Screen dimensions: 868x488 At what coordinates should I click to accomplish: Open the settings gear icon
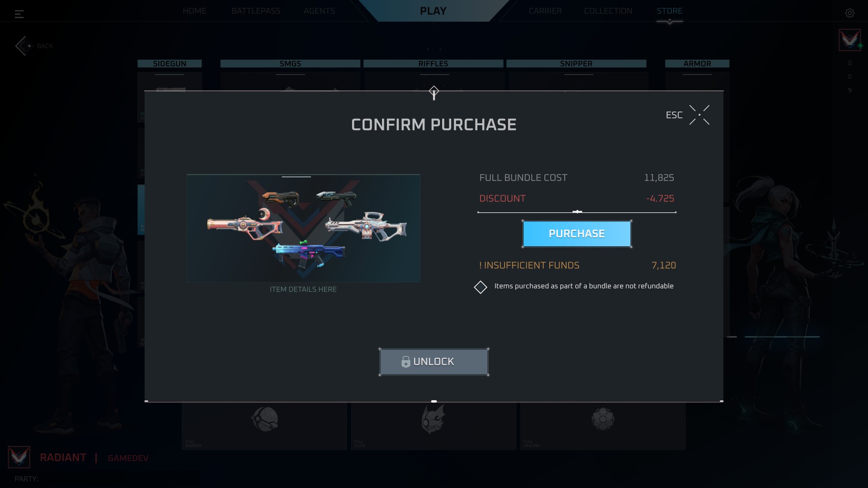click(849, 13)
